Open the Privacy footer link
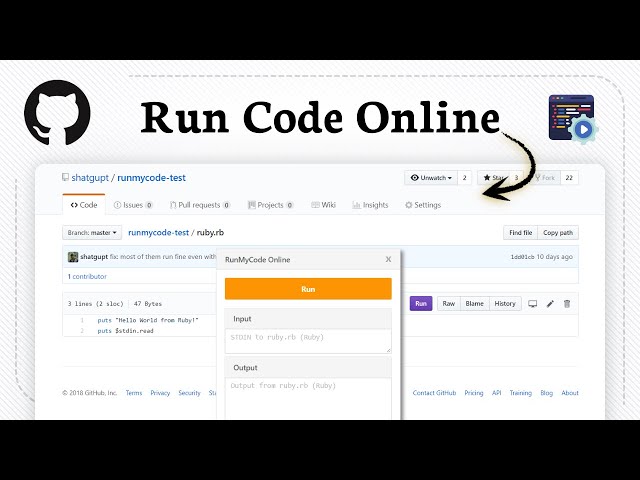Screen dimensions: 640x480 pyautogui.click(x=160, y=393)
